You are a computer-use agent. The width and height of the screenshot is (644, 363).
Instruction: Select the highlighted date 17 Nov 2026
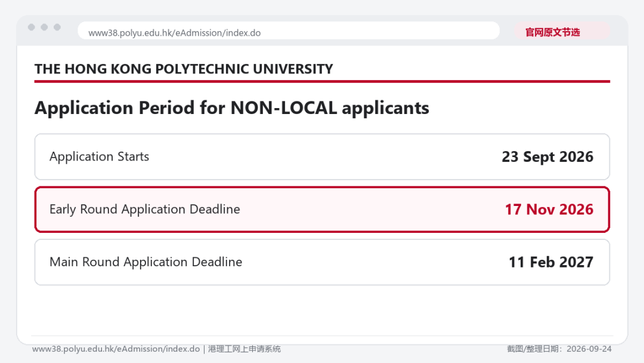[549, 209]
